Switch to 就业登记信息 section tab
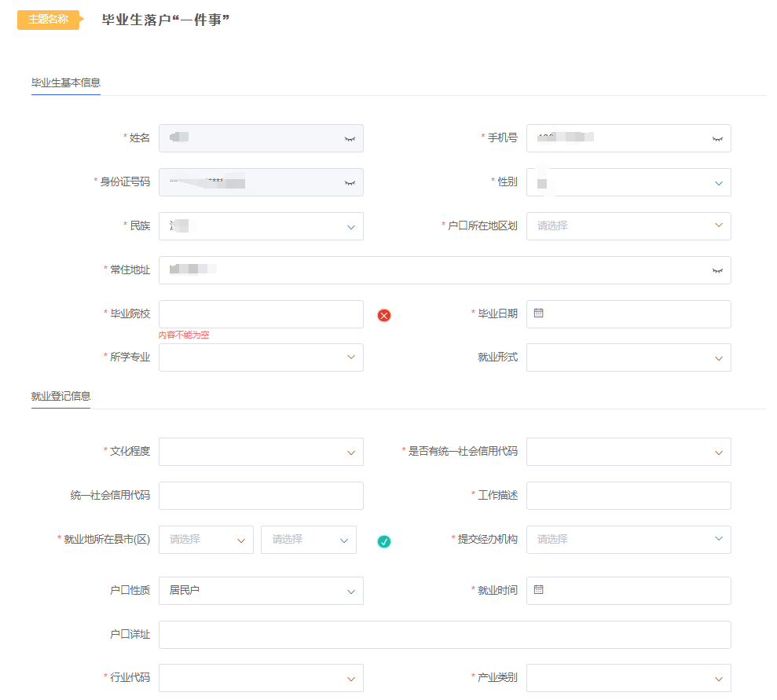This screenshot has width=777, height=700. pos(60,396)
